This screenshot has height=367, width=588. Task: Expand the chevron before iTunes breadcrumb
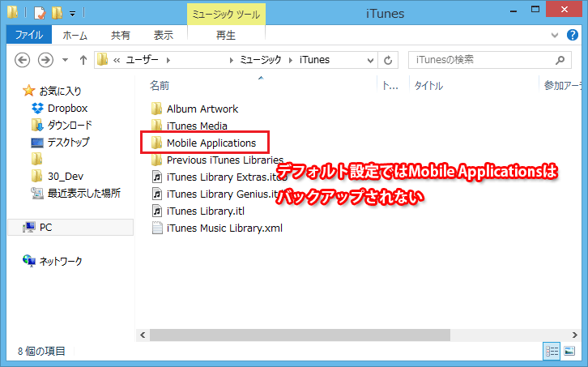[x=291, y=60]
